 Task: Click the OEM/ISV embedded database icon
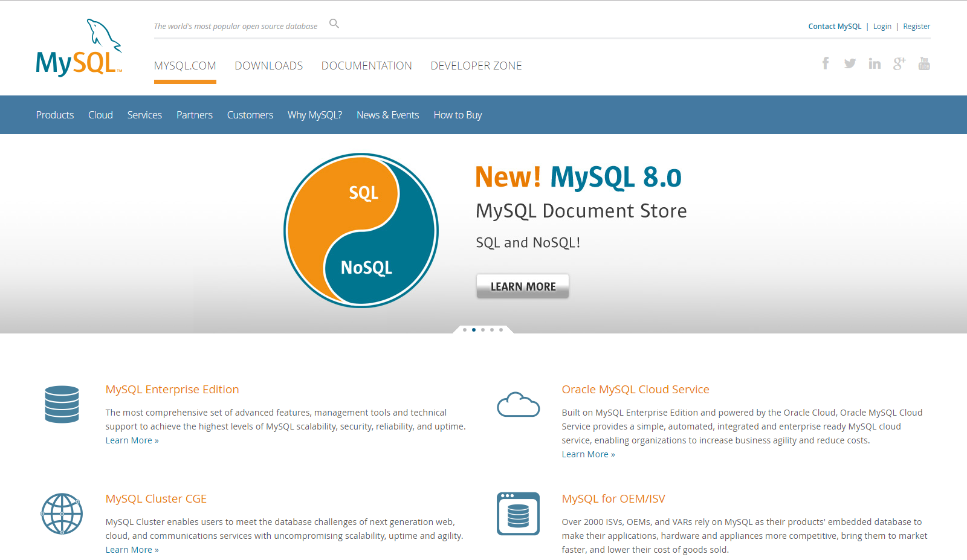518,513
